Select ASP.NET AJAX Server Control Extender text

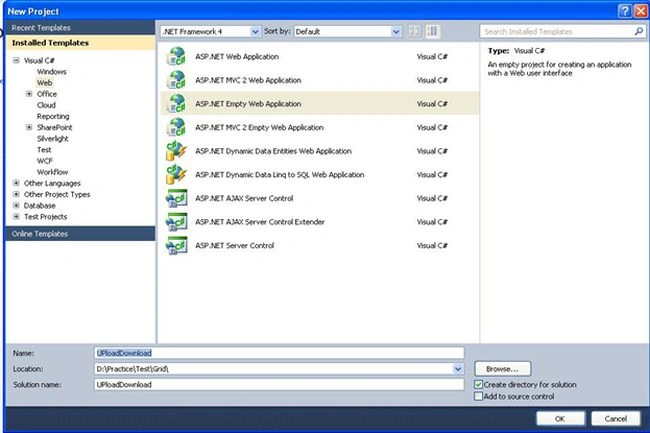[x=260, y=222]
